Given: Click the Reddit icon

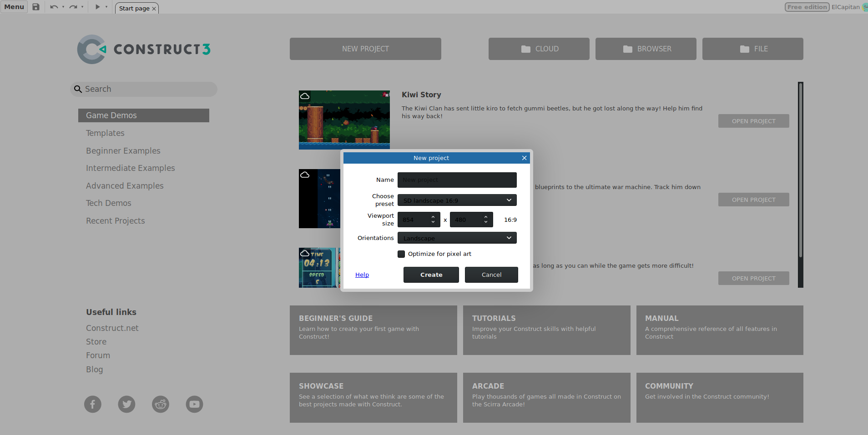Looking at the screenshot, I should 160,404.
